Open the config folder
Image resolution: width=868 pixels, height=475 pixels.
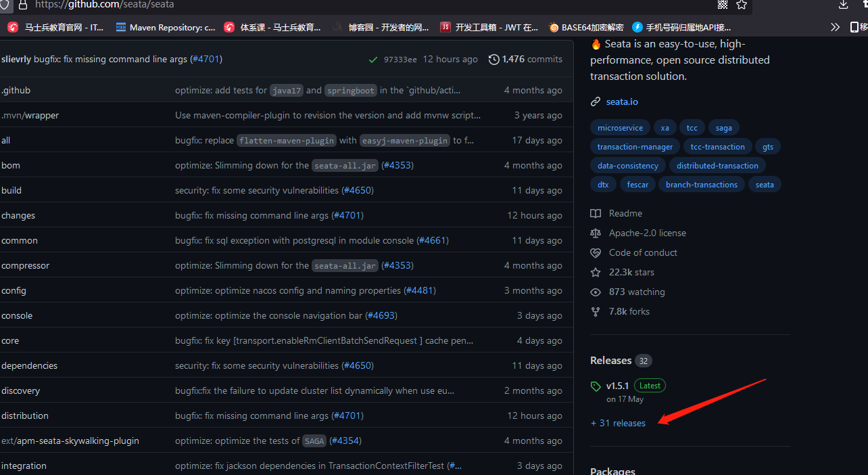(14, 290)
